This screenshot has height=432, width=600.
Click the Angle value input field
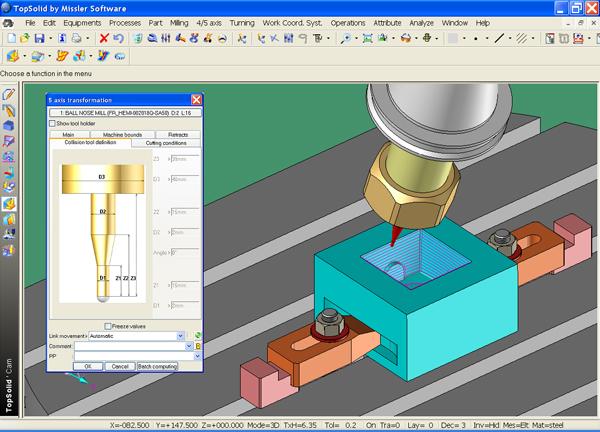tap(185, 253)
